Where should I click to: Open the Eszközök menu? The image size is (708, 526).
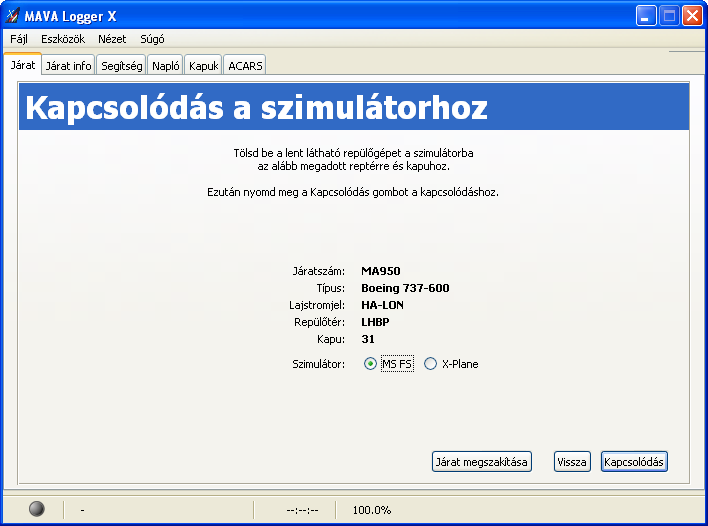[63, 39]
